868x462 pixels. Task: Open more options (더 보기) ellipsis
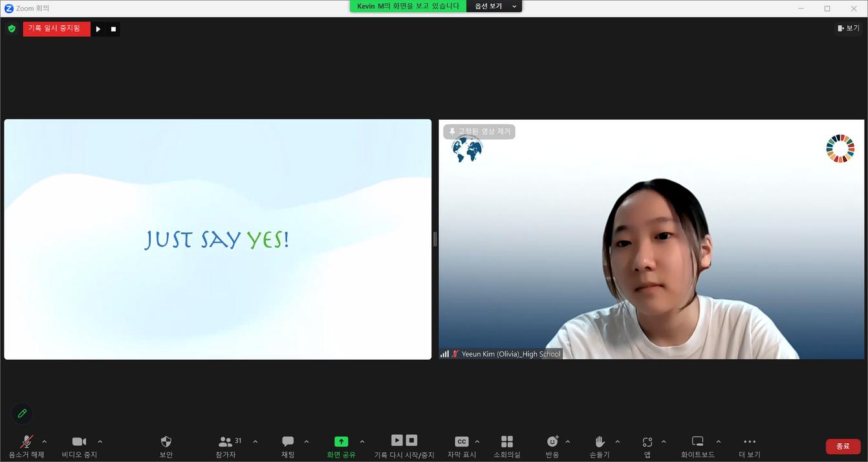pos(750,446)
